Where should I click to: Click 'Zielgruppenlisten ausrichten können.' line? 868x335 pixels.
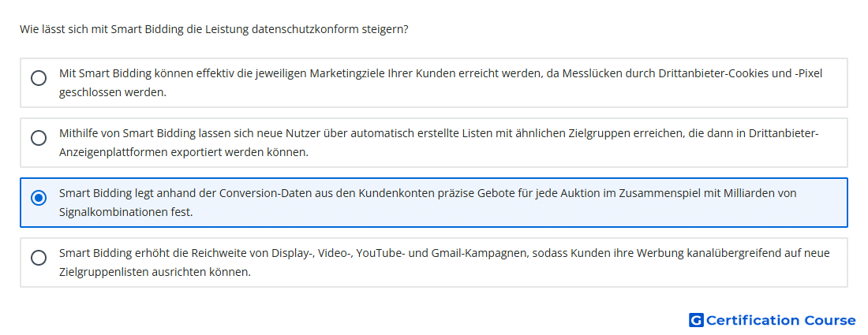(155, 272)
